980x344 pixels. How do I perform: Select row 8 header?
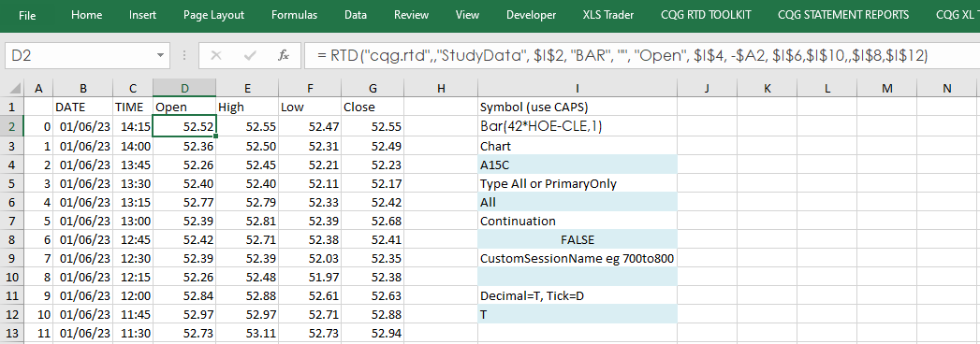click(x=12, y=239)
